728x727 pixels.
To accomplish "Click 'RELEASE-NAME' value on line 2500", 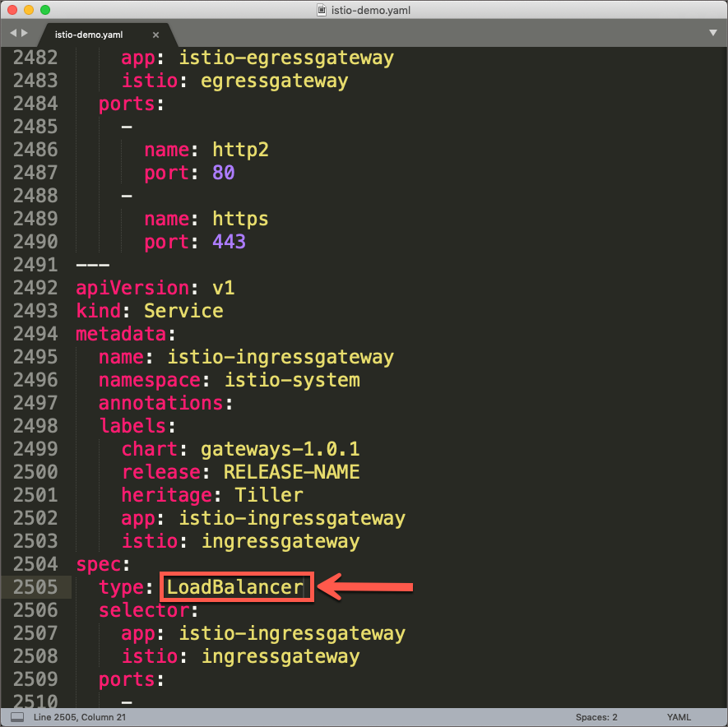I will pos(291,472).
